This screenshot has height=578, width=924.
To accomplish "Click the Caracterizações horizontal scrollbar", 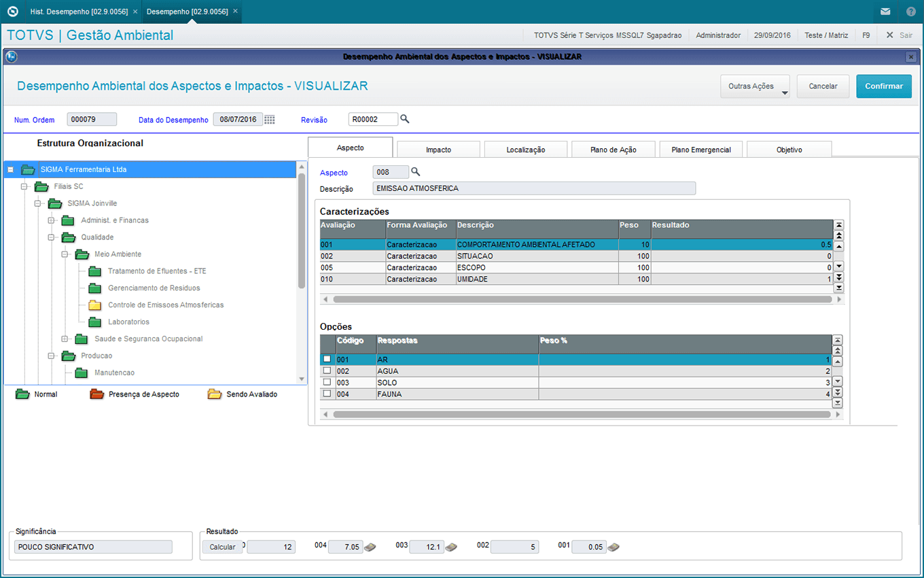I will 582,299.
